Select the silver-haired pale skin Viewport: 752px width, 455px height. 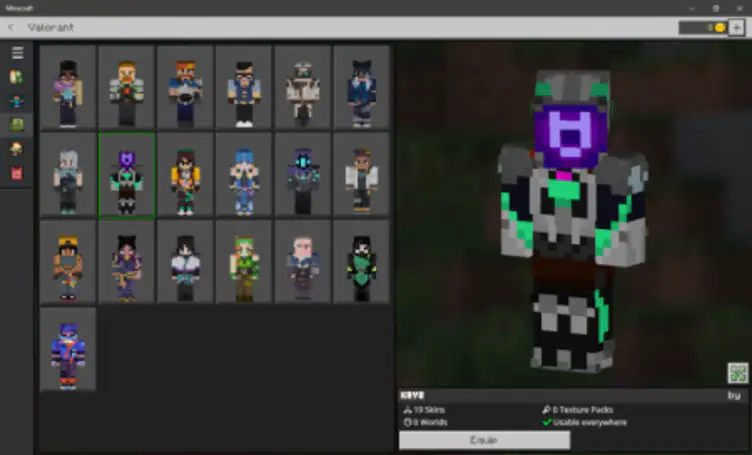(68, 175)
